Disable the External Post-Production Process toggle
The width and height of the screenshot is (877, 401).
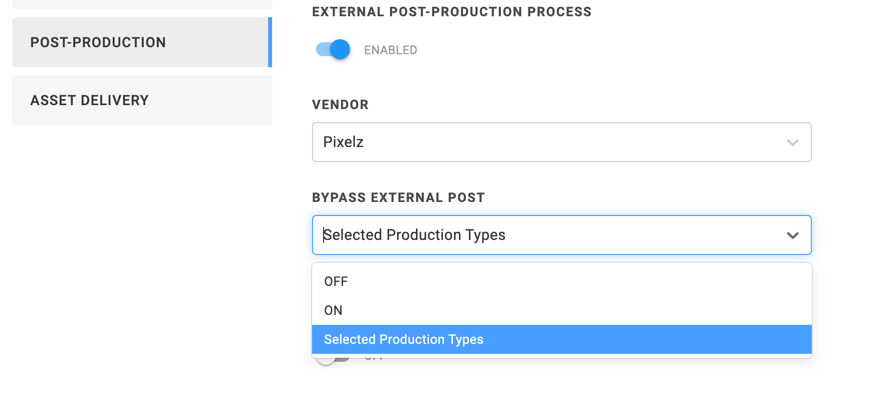[x=333, y=49]
